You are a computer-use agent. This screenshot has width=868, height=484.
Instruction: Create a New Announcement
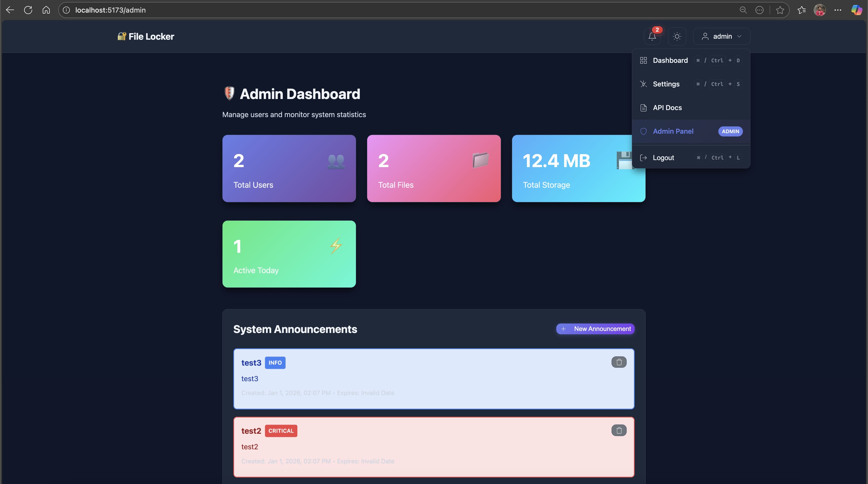(595, 329)
